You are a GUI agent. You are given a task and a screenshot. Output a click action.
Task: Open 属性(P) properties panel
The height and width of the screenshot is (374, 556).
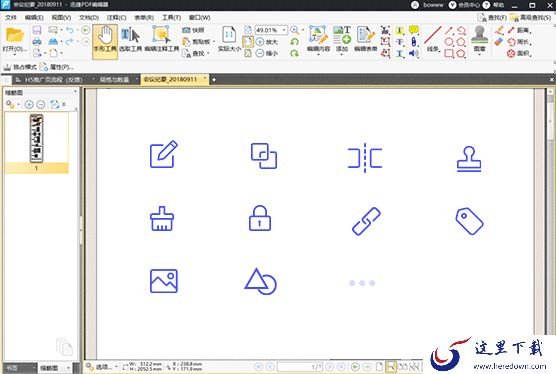pyautogui.click(x=57, y=67)
